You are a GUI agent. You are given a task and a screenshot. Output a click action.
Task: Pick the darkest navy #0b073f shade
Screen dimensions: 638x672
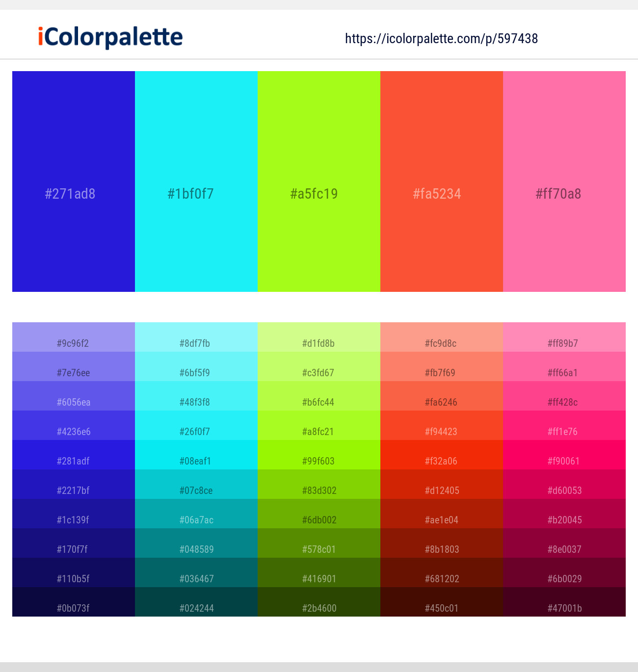[74, 602]
